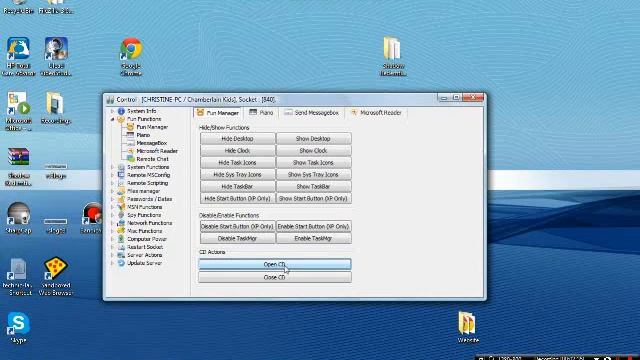Select Piano in the tree
640x360 pixels.
[143, 135]
